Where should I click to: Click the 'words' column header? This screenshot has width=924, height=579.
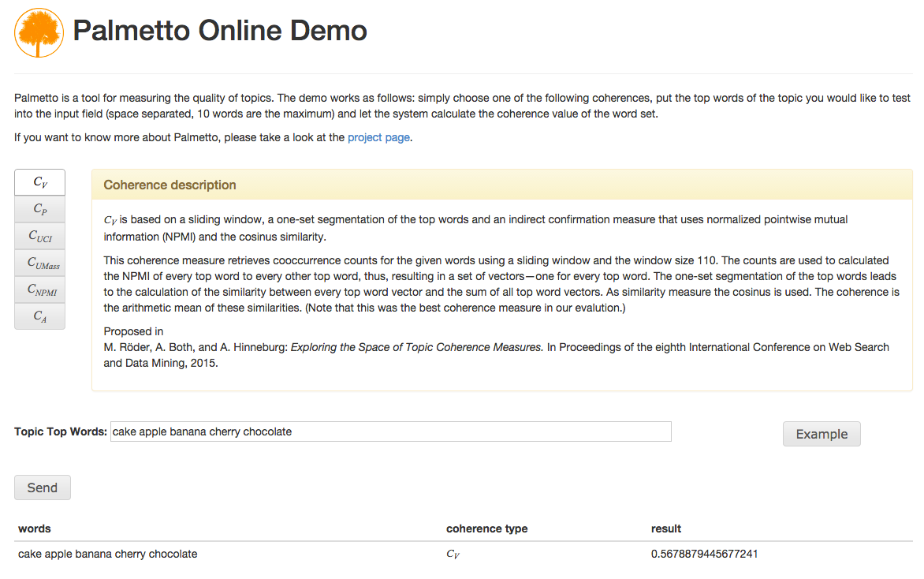(x=35, y=529)
